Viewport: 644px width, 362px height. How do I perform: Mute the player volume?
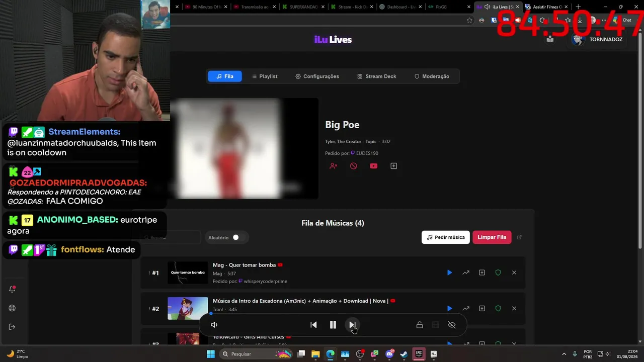pos(214,325)
